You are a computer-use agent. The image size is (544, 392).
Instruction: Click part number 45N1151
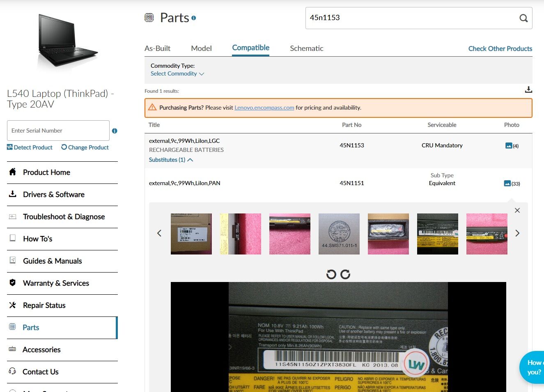[x=351, y=183]
